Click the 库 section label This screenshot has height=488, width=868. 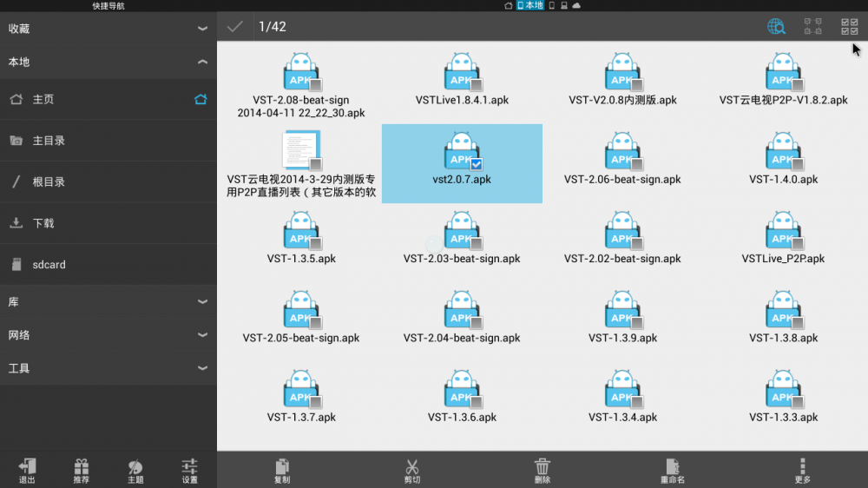point(13,302)
